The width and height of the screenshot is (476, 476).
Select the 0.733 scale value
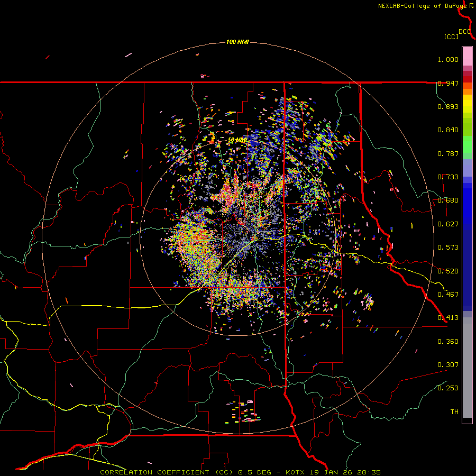(448, 177)
